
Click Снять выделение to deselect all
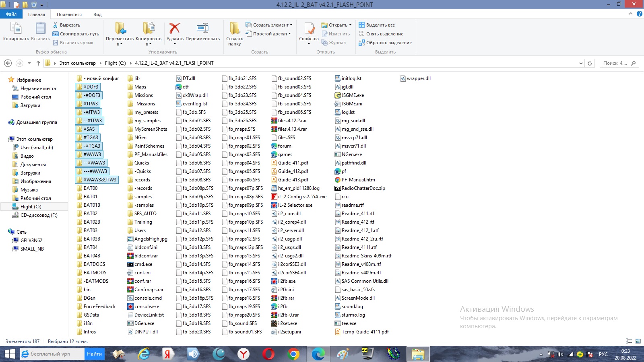[381, 34]
